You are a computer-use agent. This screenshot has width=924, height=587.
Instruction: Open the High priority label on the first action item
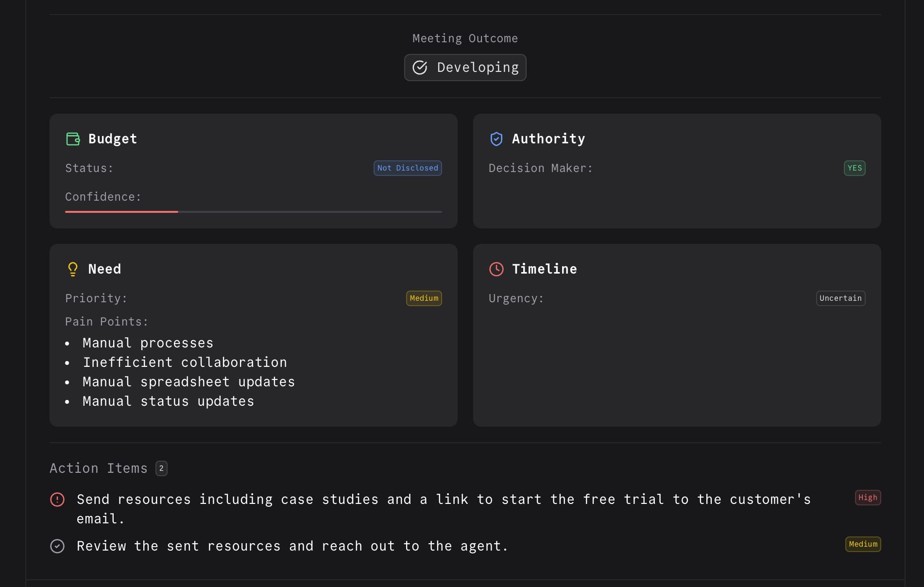867,498
